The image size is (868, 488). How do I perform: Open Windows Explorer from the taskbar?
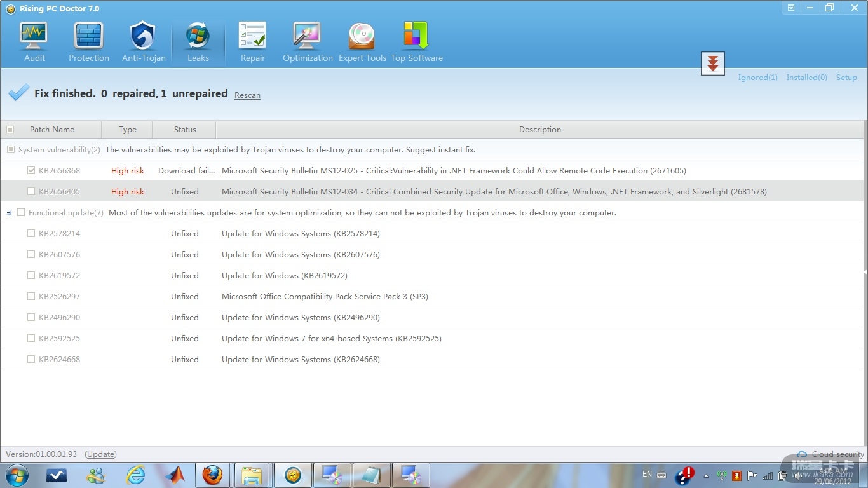252,475
